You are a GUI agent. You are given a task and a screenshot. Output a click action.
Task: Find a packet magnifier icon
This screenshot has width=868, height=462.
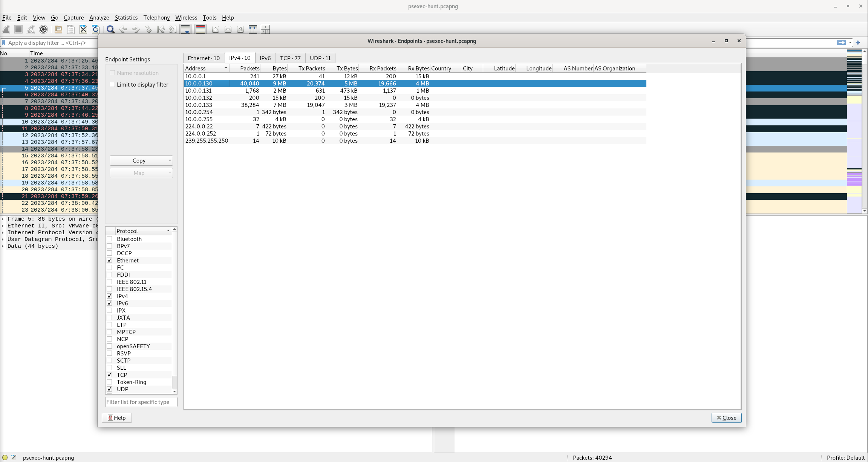110,29
